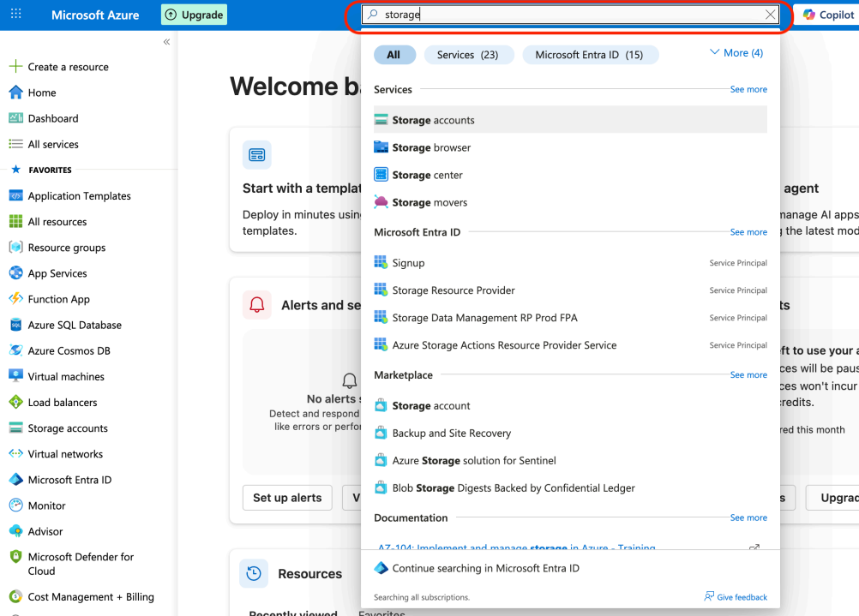The image size is (859, 616).
Task: Collapse the left sidebar using chevron
Action: pyautogui.click(x=166, y=42)
